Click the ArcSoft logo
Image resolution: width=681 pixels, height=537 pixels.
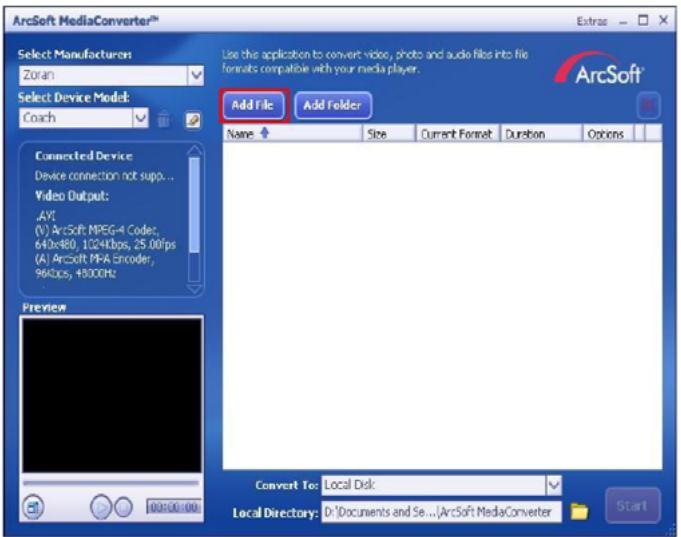pos(600,69)
